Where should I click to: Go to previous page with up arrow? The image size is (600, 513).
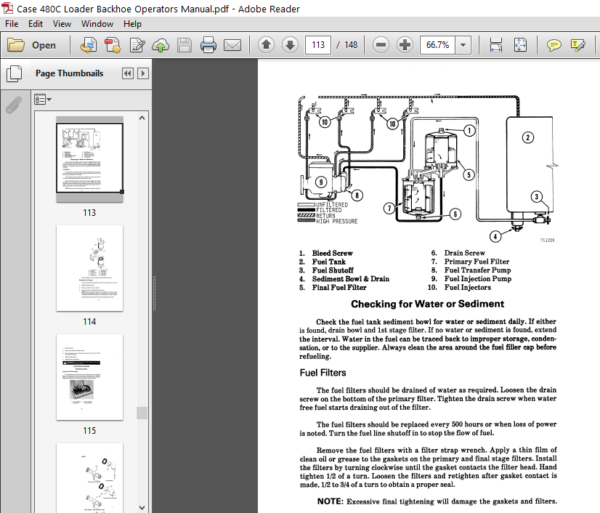coord(266,45)
